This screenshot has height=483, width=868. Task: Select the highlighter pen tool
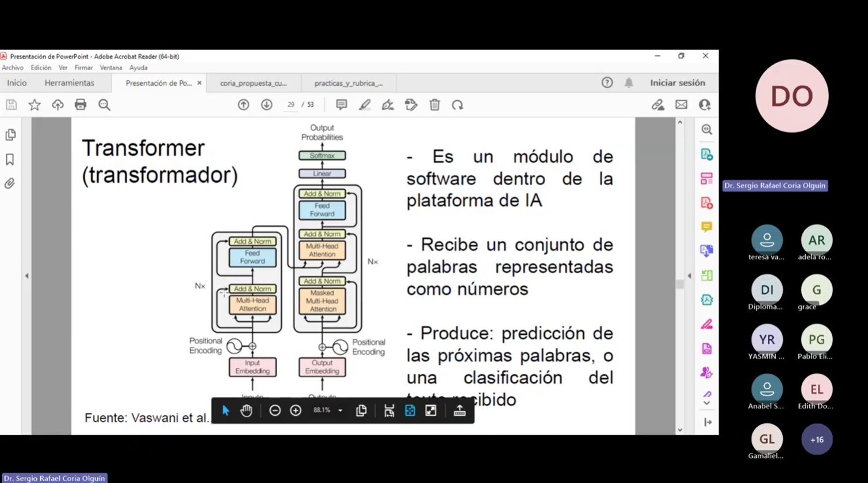(365, 105)
